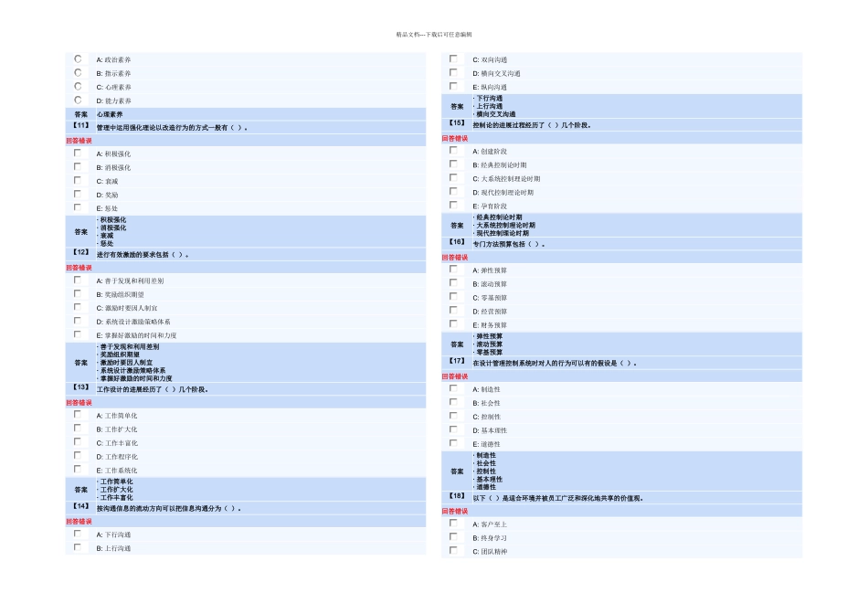The width and height of the screenshot is (868, 614).
Task: Click the red 回答错误 label under question 11
Action: click(79, 141)
